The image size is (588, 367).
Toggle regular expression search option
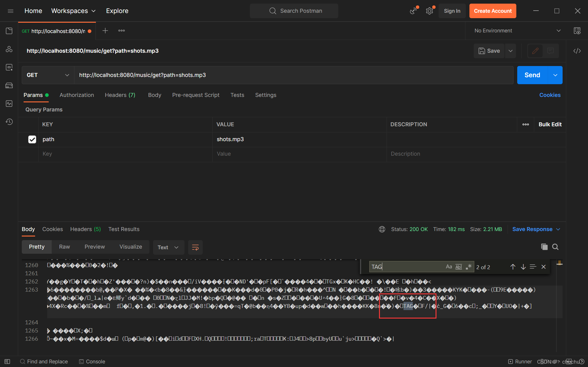pos(469,267)
